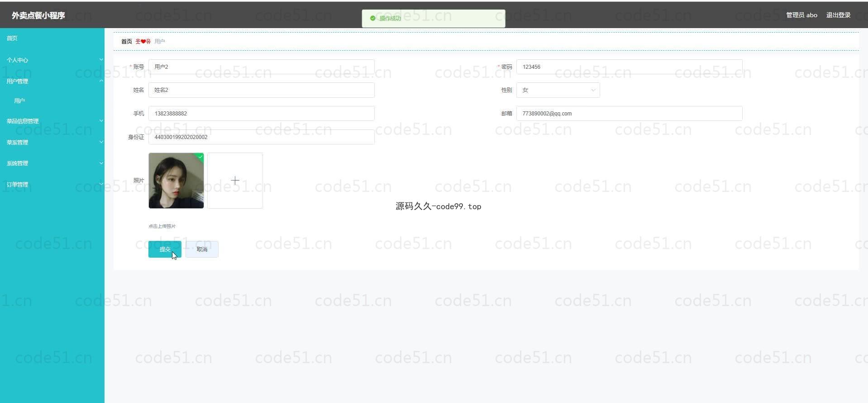Click the 账号 account input field
868x403 pixels.
tap(261, 67)
